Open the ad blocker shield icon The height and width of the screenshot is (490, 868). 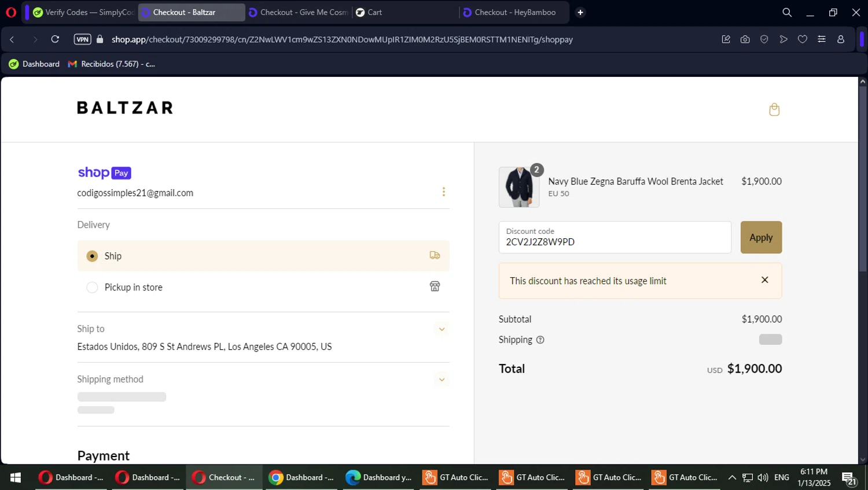764,39
